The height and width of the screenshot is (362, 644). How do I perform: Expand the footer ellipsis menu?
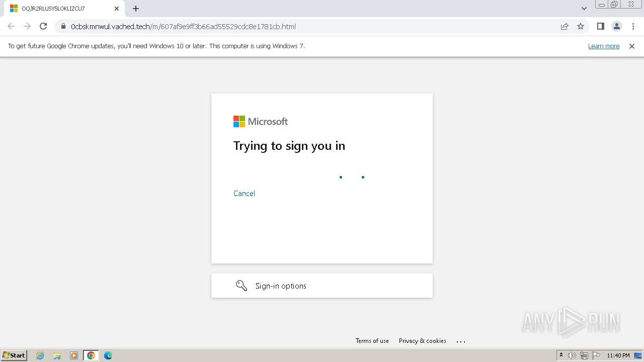(x=461, y=341)
